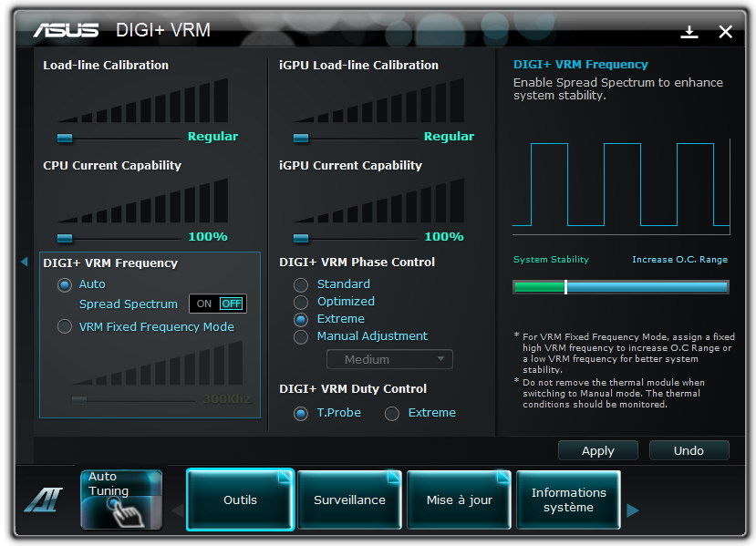Click the Regular value under iGPU Load-line Calibration

click(x=449, y=137)
